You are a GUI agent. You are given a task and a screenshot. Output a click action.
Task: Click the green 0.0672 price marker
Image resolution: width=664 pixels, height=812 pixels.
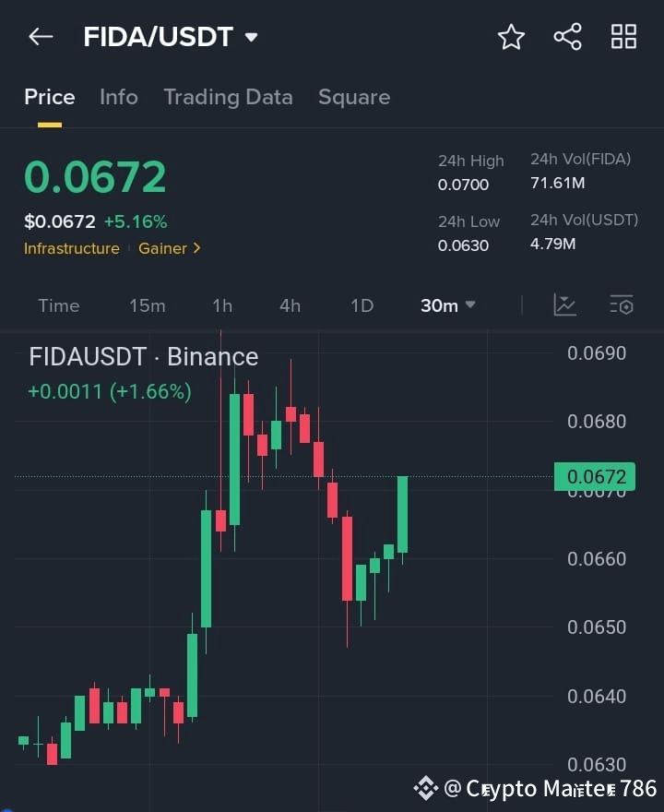coord(594,477)
